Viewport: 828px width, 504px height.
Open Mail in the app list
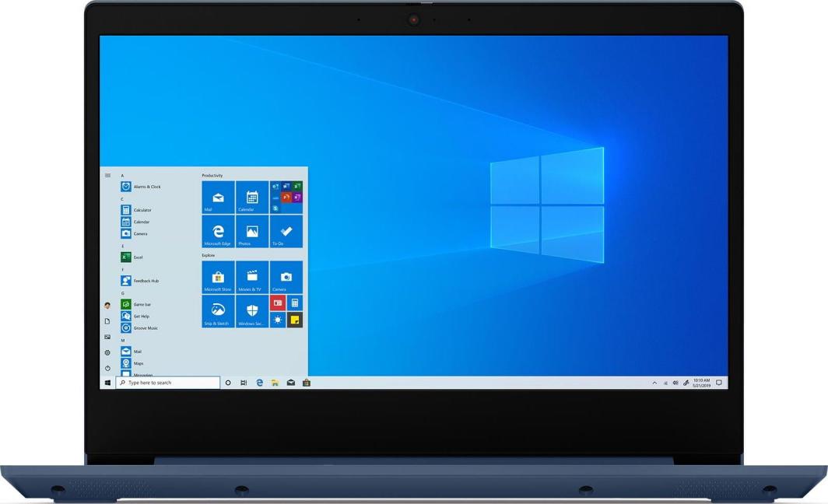pos(131,352)
